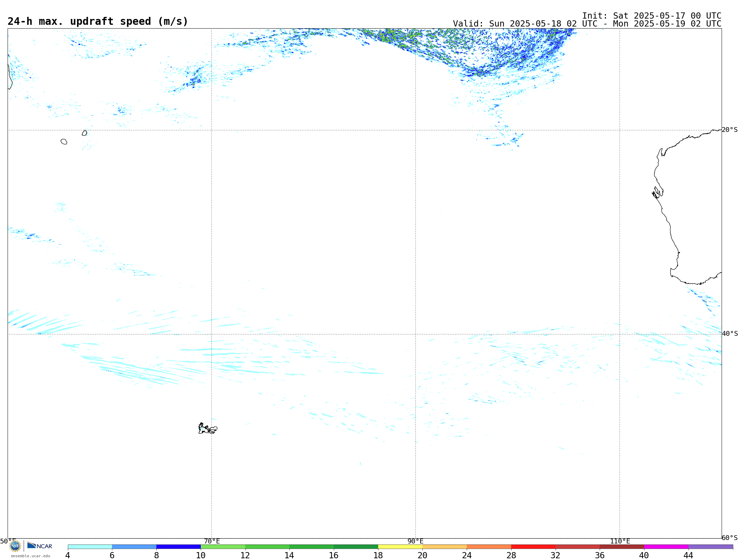Click the "70°E" longitude label

(212, 541)
